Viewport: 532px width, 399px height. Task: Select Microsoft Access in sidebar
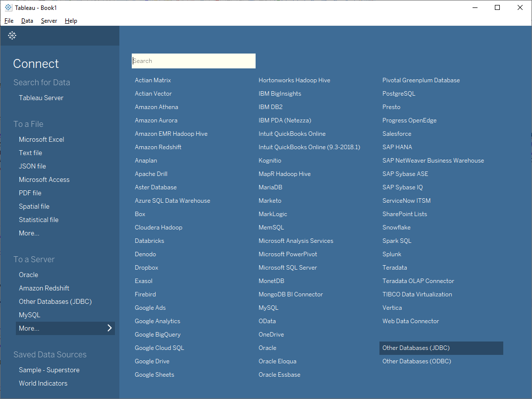coord(44,179)
